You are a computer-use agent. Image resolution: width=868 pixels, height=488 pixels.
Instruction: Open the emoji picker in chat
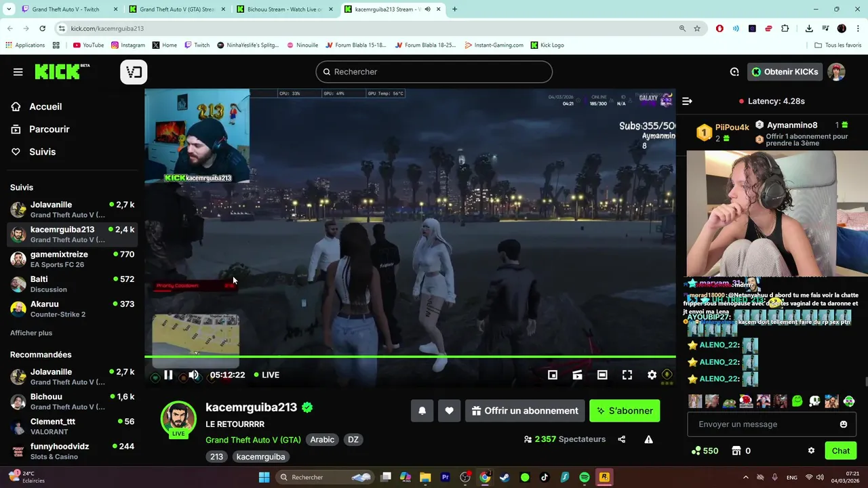click(844, 424)
